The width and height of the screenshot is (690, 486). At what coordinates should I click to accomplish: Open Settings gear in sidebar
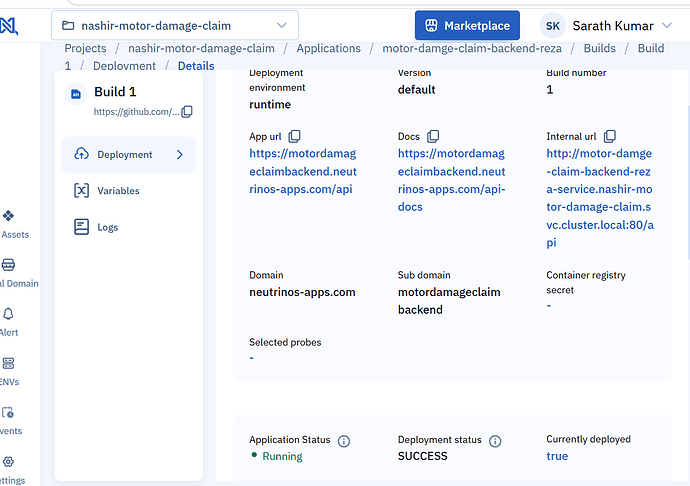pos(8,462)
